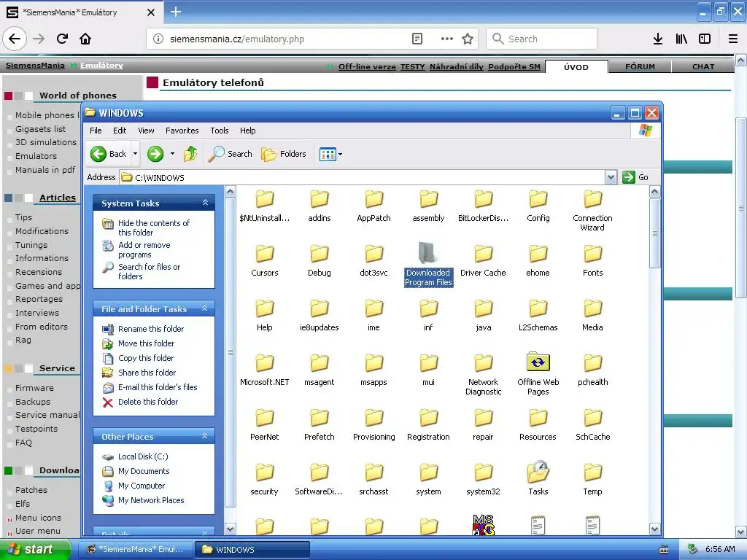Open the View menu in Explorer
Screen dimensions: 747x560
point(146,131)
